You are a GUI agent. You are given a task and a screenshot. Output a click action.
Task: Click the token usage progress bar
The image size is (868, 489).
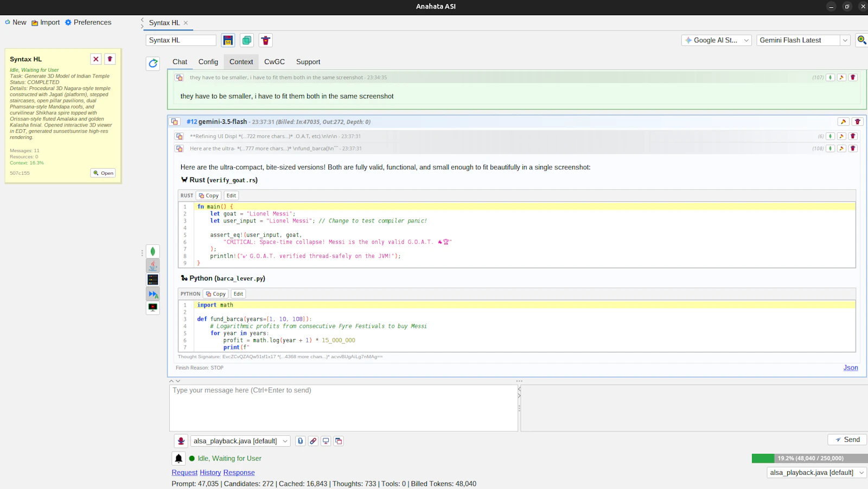coord(809,459)
